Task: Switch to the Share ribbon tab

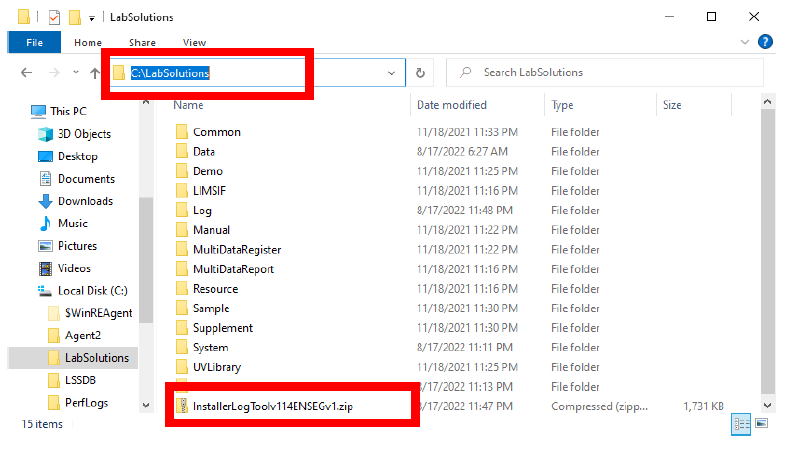Action: 142,43
